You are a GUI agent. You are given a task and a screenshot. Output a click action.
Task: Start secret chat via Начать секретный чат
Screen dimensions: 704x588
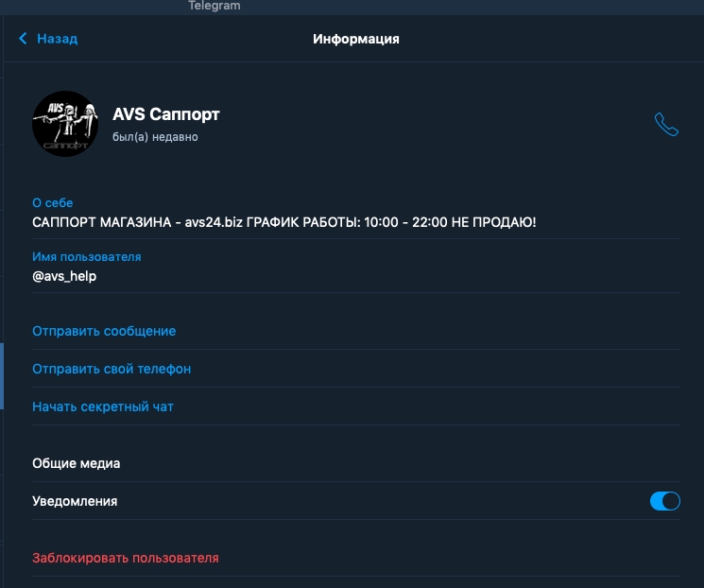coord(103,406)
